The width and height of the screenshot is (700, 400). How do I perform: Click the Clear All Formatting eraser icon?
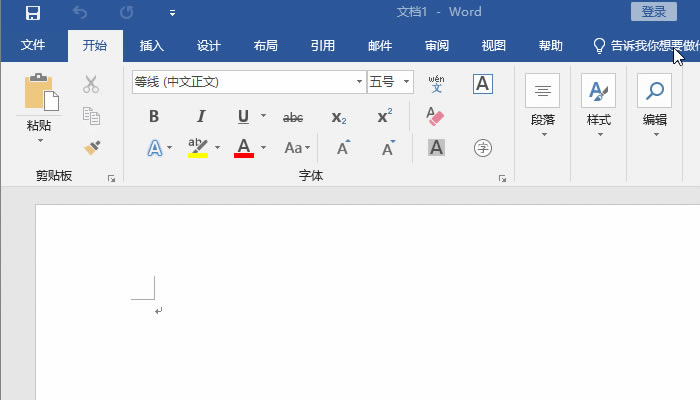(x=435, y=117)
